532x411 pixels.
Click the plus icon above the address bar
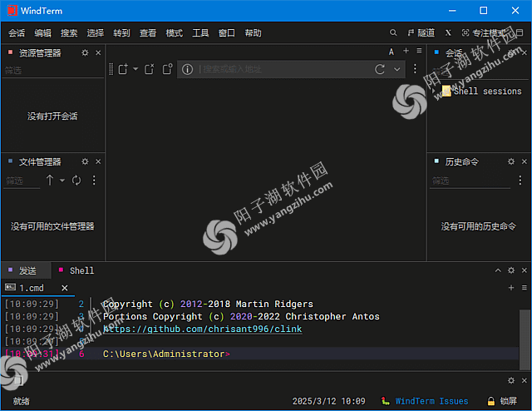click(x=406, y=51)
